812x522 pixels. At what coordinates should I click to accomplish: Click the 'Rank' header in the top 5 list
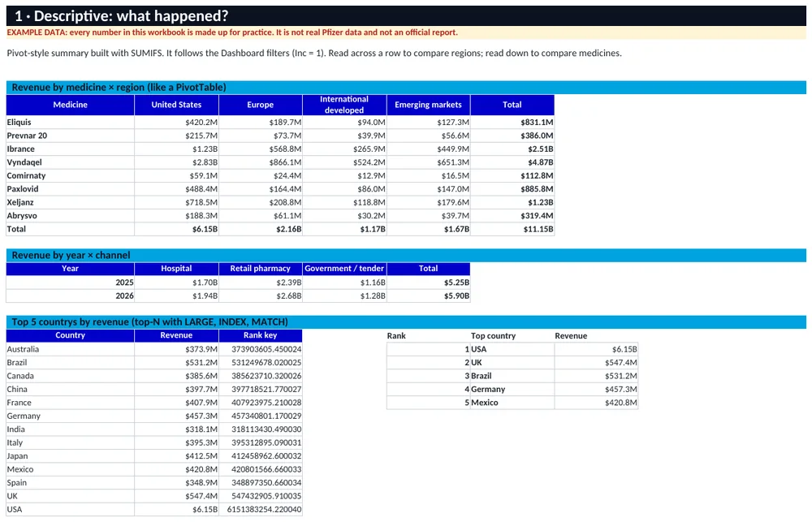[396, 336]
